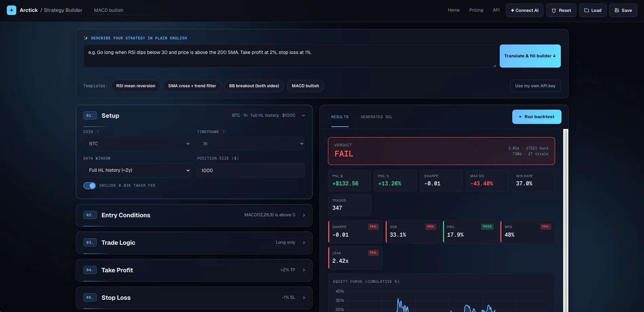Click the PNL % value +13.26%

390,184
